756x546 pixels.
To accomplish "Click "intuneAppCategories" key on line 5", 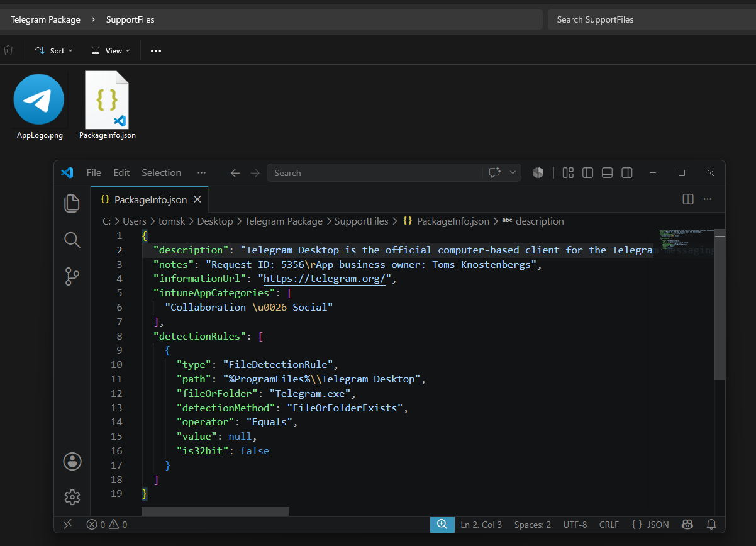I will (214, 293).
